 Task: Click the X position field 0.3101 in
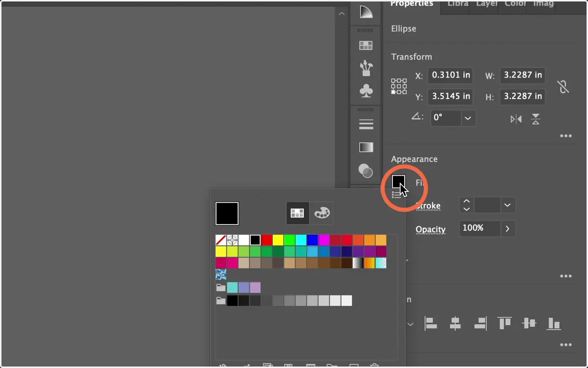point(450,76)
